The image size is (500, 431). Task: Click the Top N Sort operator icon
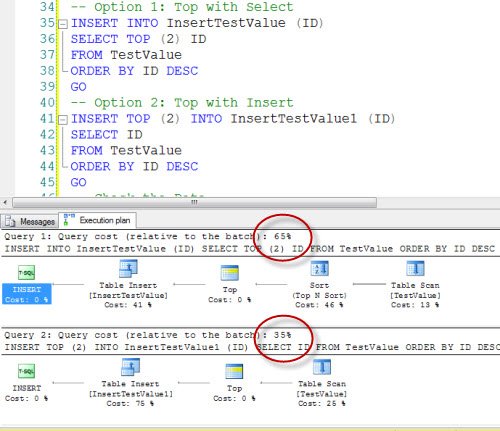(320, 268)
